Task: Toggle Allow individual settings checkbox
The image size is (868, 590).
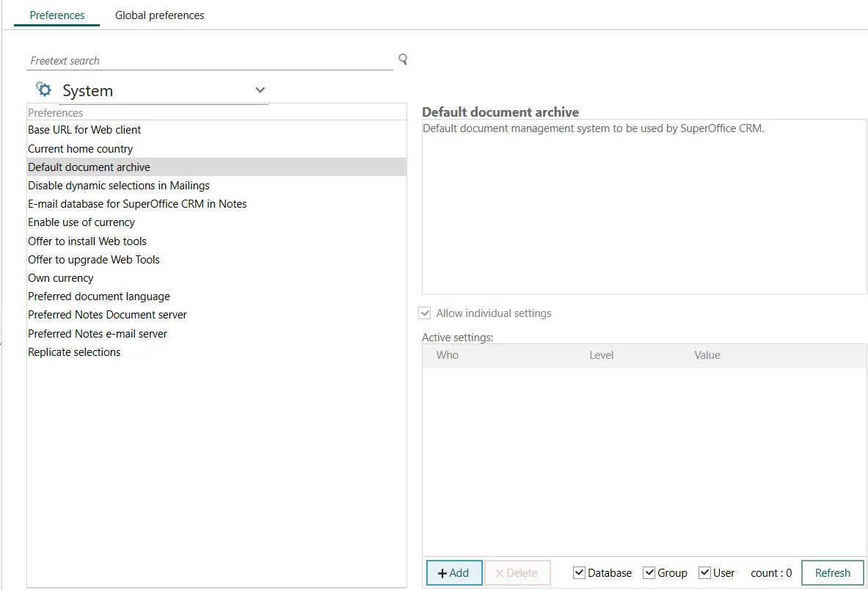Action: coord(425,313)
